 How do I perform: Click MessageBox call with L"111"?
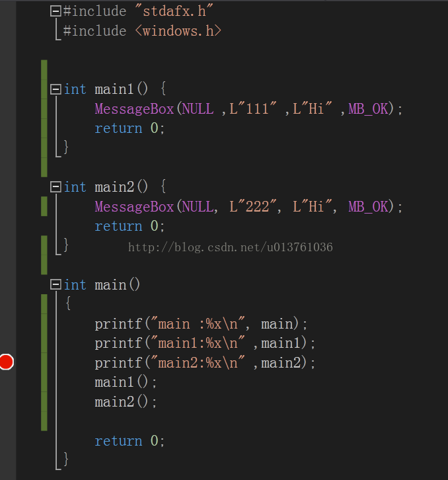click(248, 109)
